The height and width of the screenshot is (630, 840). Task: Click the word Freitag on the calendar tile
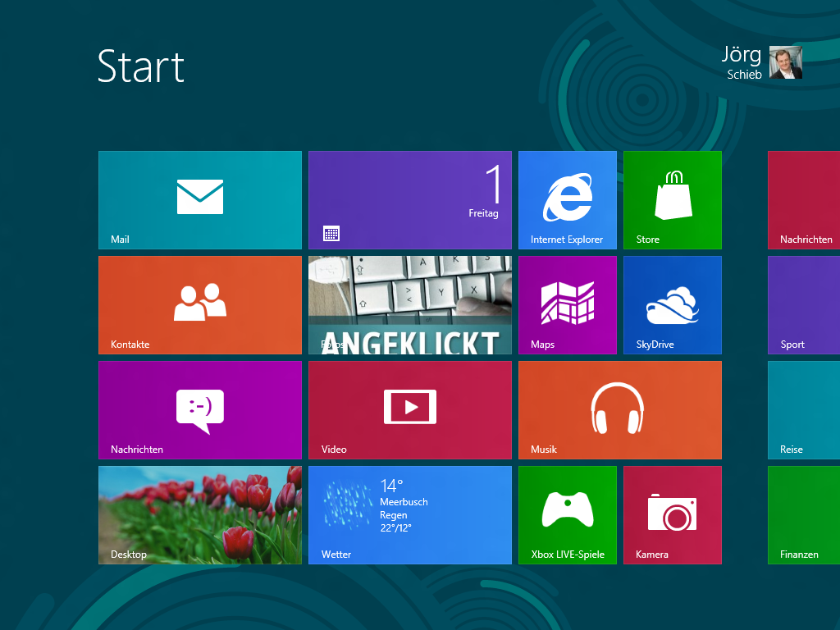(x=483, y=213)
